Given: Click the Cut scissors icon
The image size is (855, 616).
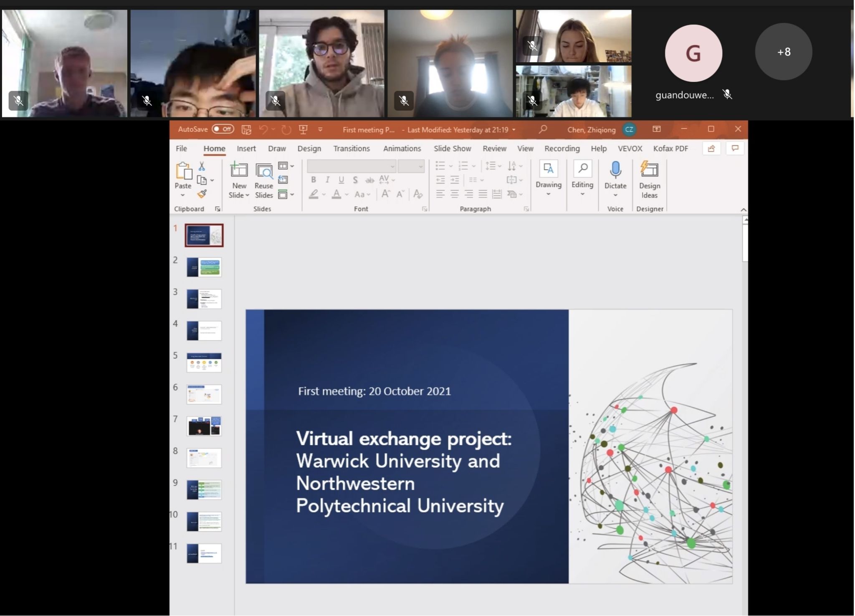Looking at the screenshot, I should (x=202, y=166).
